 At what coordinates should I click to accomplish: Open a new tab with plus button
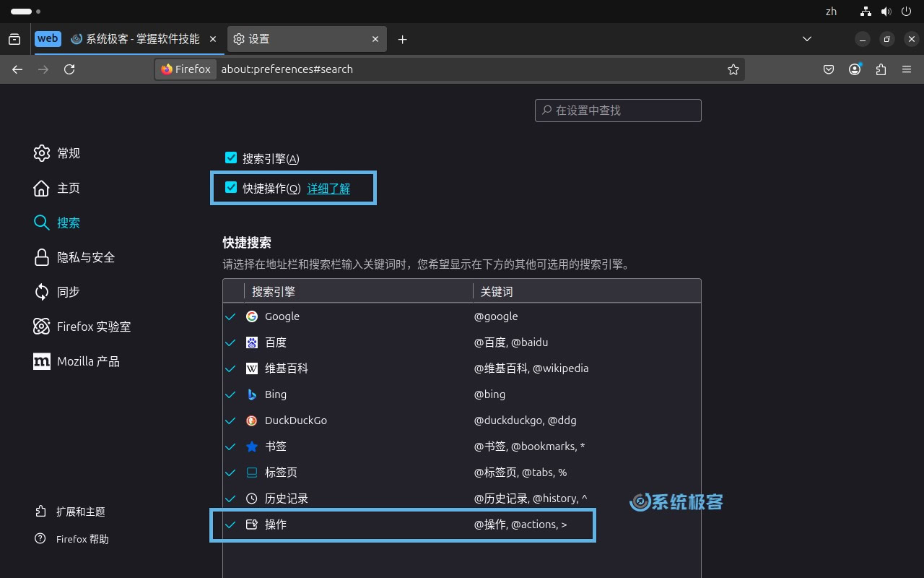[x=403, y=39]
